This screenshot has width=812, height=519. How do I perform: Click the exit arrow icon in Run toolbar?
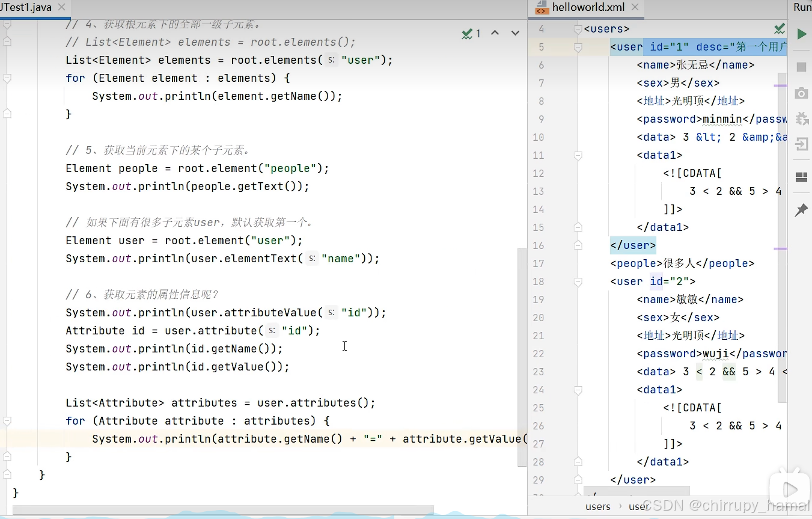801,144
